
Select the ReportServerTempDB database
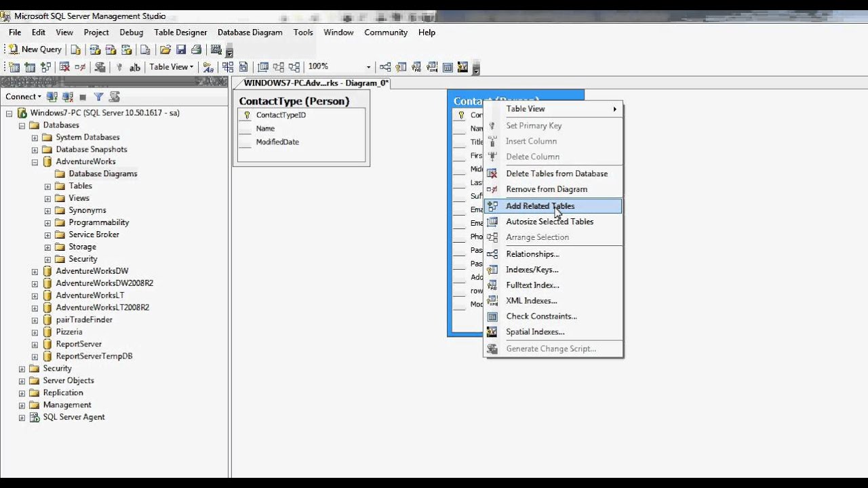94,357
